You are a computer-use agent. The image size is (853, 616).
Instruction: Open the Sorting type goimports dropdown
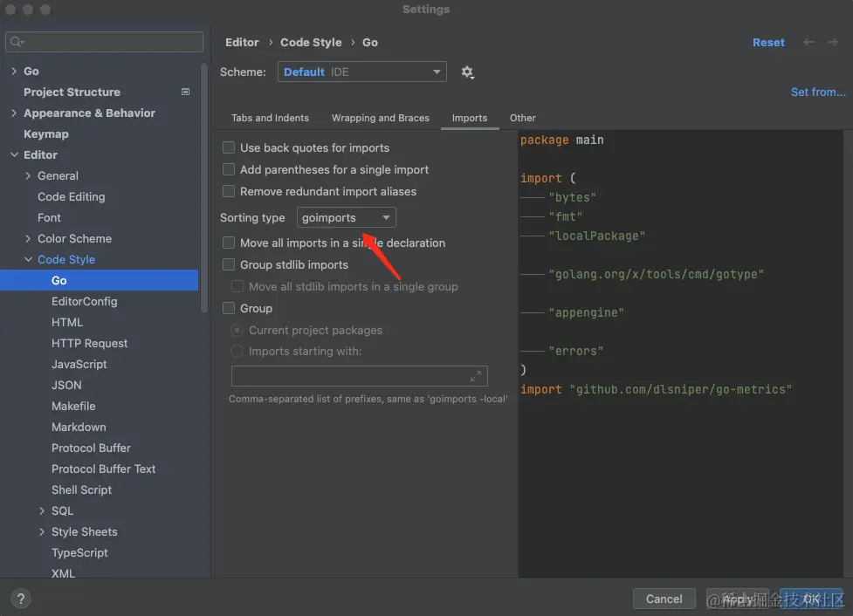pos(347,217)
